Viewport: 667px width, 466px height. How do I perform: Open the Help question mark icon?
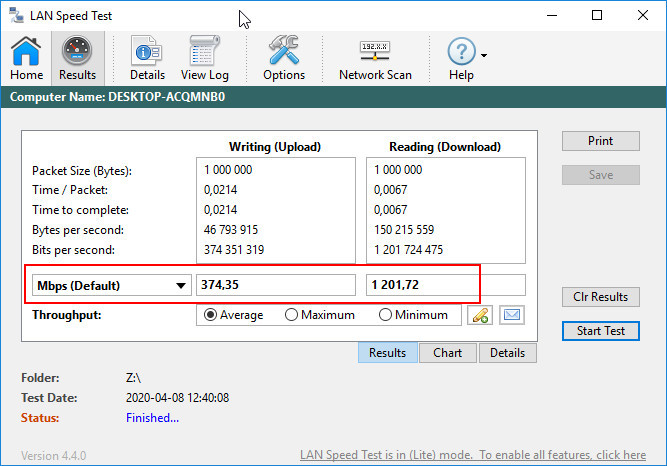pyautogui.click(x=461, y=58)
